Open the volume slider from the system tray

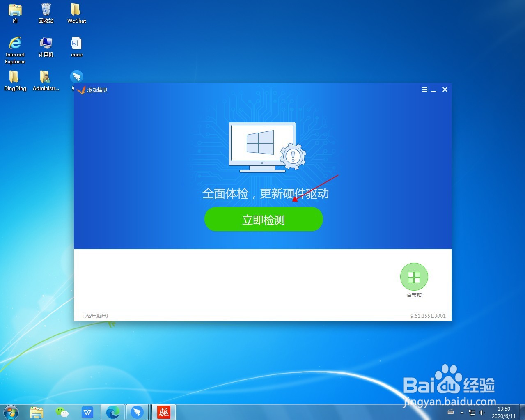click(481, 413)
